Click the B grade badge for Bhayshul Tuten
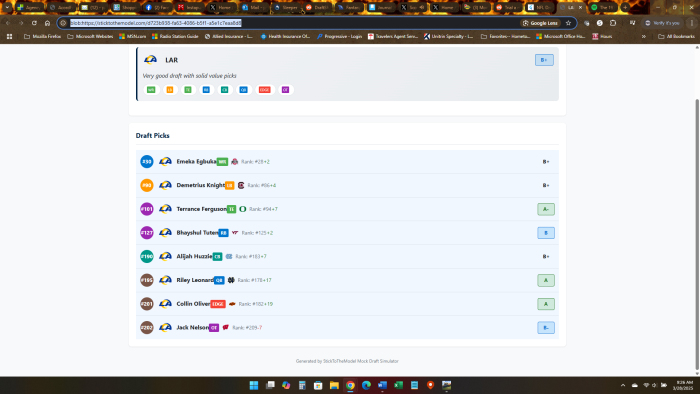The height and width of the screenshot is (394, 700). pos(546,232)
